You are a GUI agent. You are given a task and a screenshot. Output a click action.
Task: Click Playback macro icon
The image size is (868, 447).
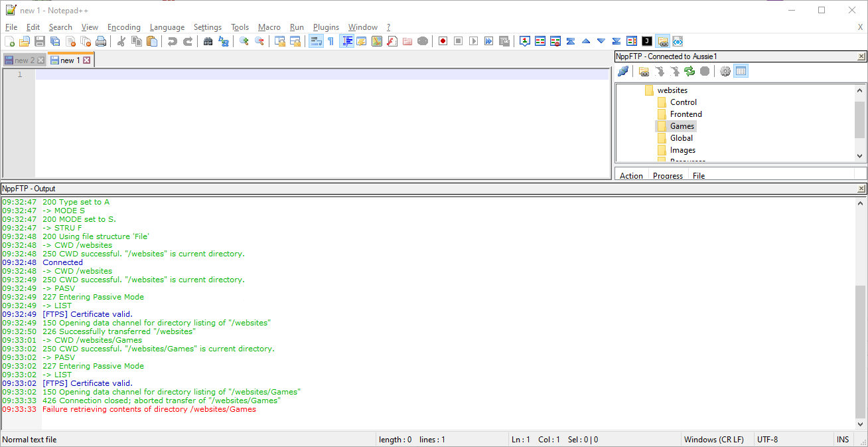point(473,41)
